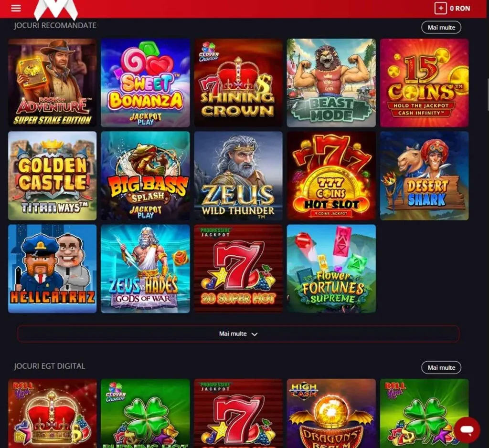Launch Dragon's Realm High Cash game
Screen dimensions: 489x448
click(x=331, y=414)
